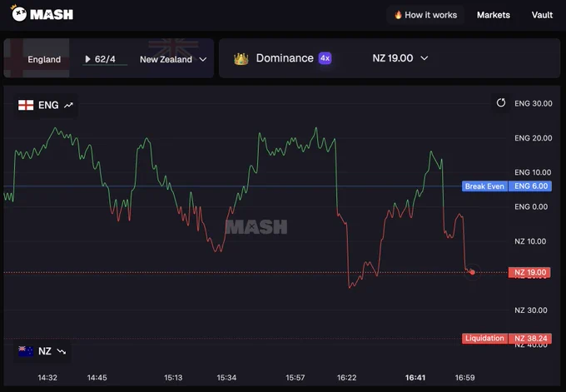Click the NZ downward trend icon
The width and height of the screenshot is (566, 392).
[x=62, y=351]
